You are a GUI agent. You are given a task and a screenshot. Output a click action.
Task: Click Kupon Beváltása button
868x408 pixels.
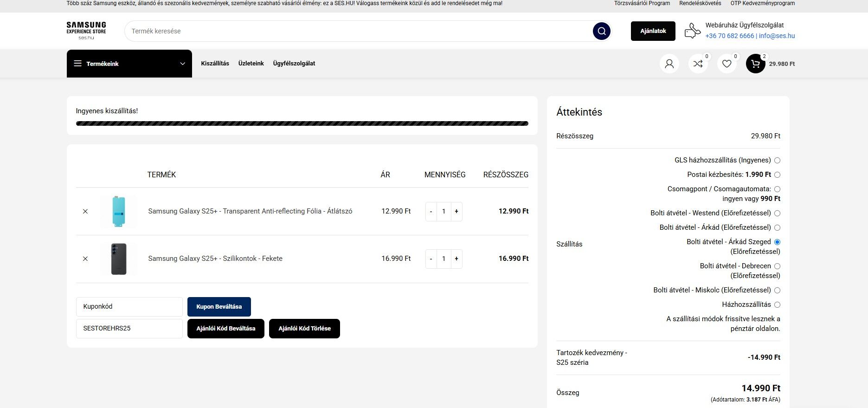pos(219,307)
